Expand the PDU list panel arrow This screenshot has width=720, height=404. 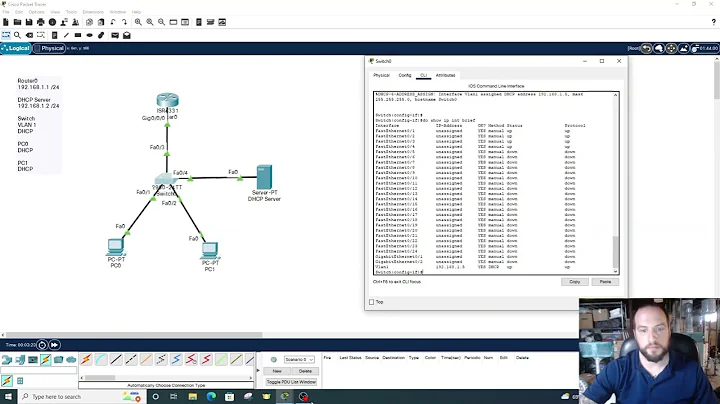[x=258, y=370]
